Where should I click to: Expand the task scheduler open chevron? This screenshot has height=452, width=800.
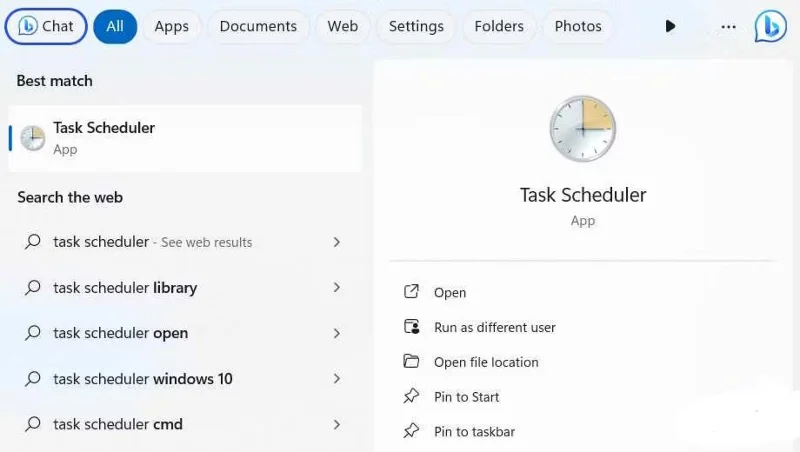click(x=336, y=333)
